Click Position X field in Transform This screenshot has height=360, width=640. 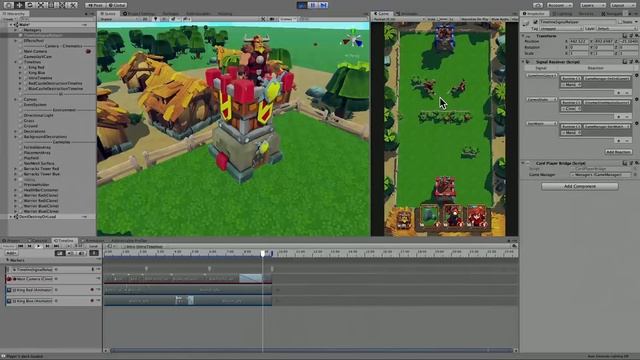pyautogui.click(x=579, y=42)
